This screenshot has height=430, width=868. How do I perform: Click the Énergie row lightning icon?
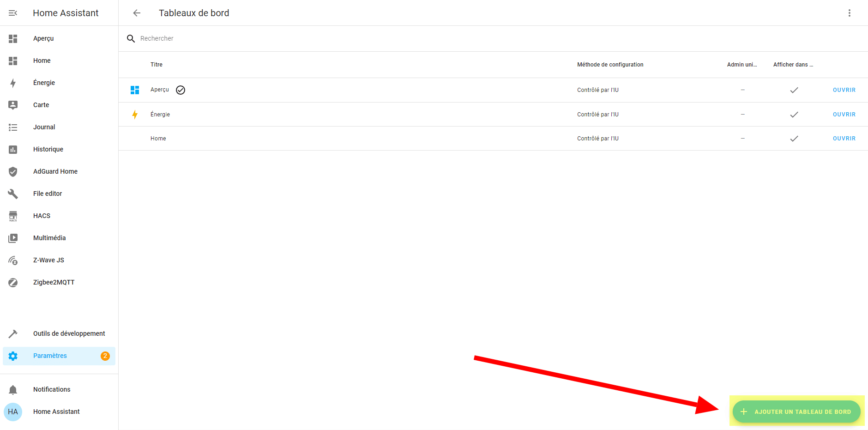click(135, 115)
